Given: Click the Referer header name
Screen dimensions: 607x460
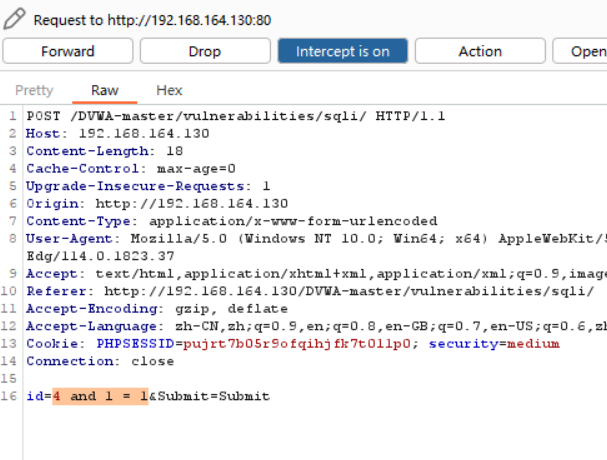Looking at the screenshot, I should 56,291.
